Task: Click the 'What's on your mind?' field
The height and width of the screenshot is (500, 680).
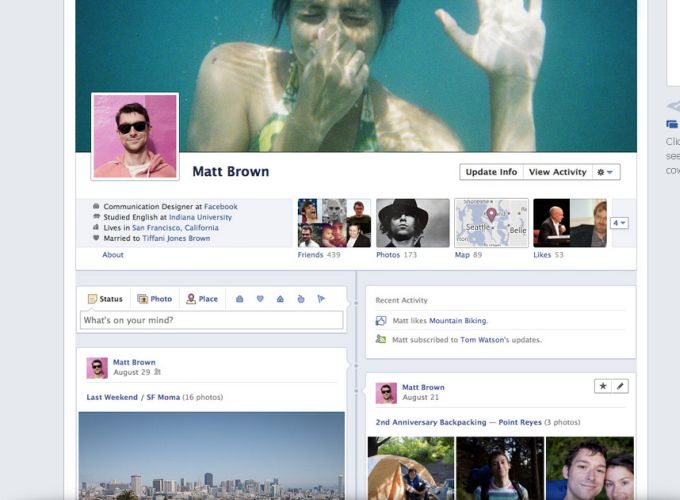Action: pos(211,321)
